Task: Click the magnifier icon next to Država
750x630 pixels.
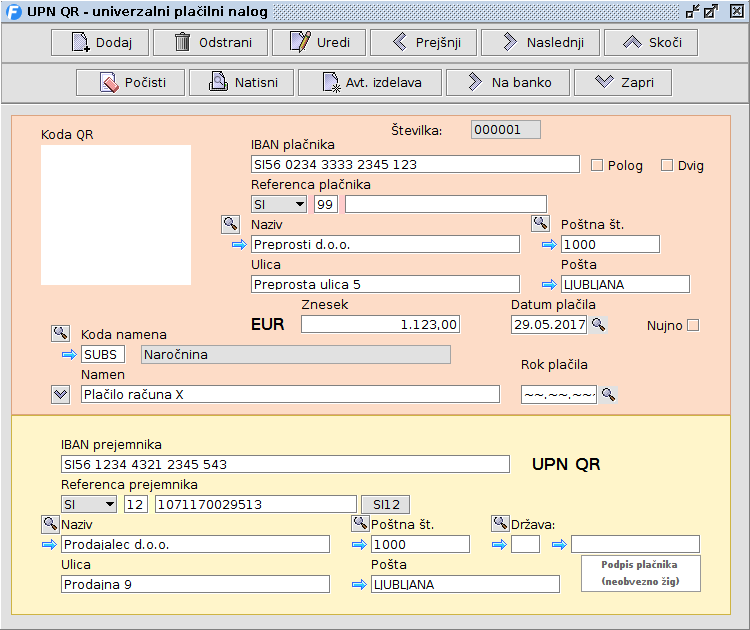Action: point(500,523)
